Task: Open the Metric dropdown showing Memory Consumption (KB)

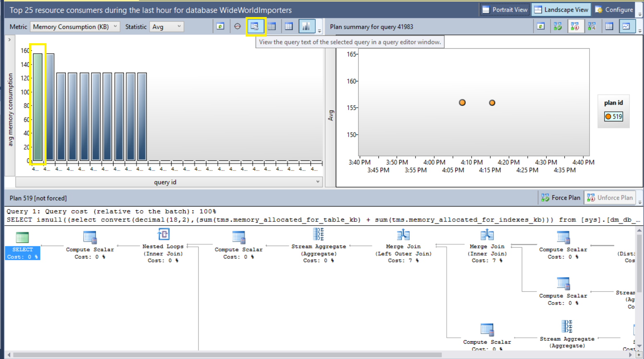Action: coord(75,27)
